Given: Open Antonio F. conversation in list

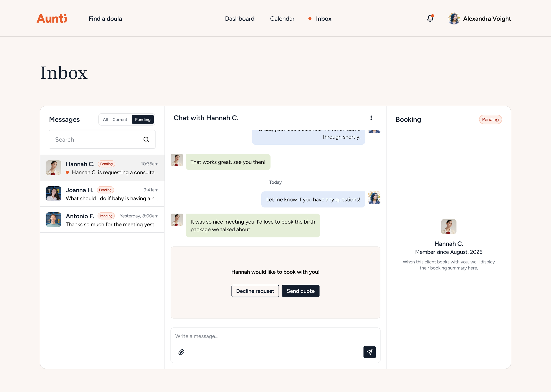Looking at the screenshot, I should [102, 220].
